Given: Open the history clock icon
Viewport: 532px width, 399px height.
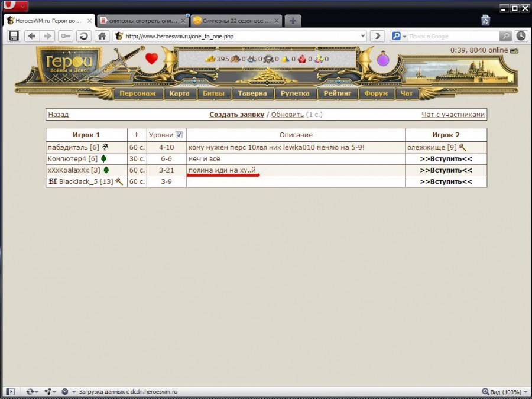Looking at the screenshot, I should tap(521, 36).
